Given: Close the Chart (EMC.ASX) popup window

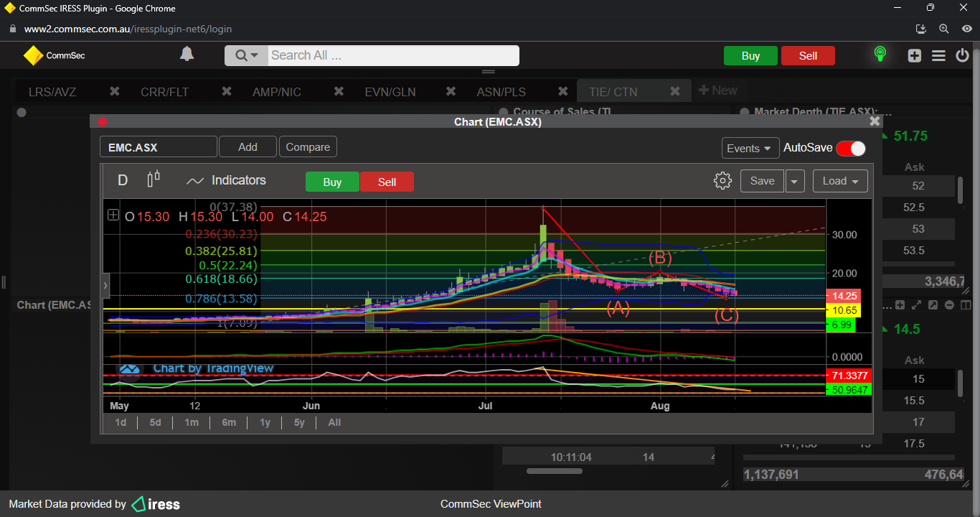Looking at the screenshot, I should [875, 121].
